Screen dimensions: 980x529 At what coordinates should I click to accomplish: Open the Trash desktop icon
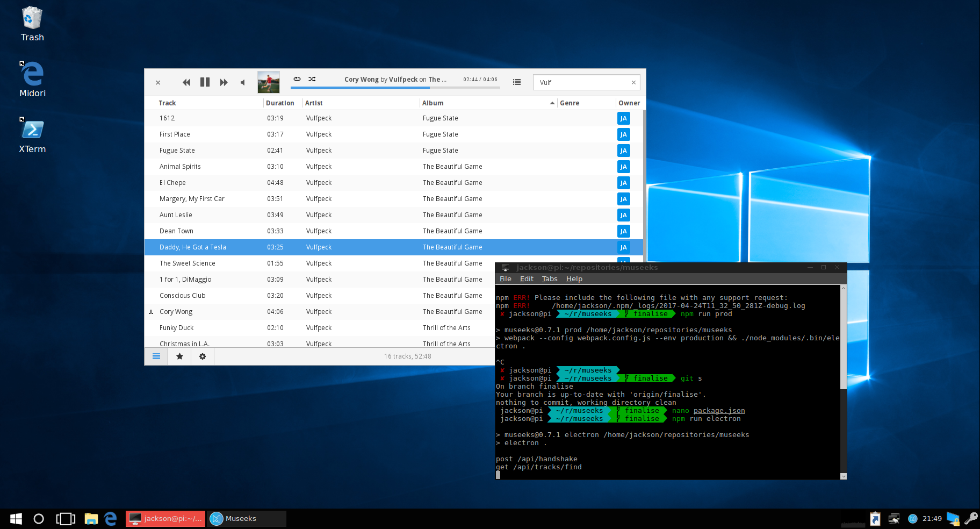tap(32, 24)
